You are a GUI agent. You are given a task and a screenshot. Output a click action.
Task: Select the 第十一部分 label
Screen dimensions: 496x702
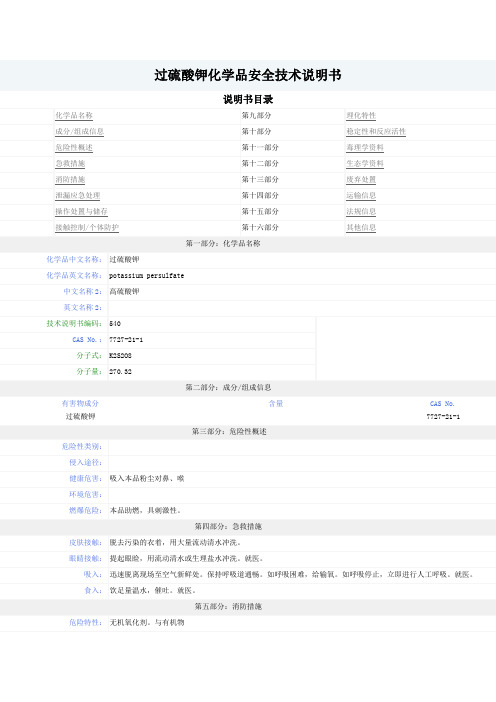[x=260, y=148]
